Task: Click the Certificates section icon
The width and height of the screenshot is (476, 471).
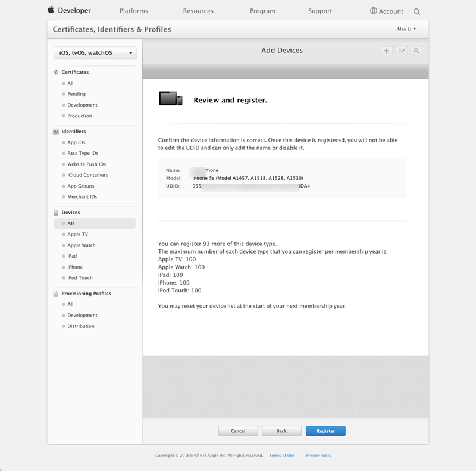Action: click(56, 72)
